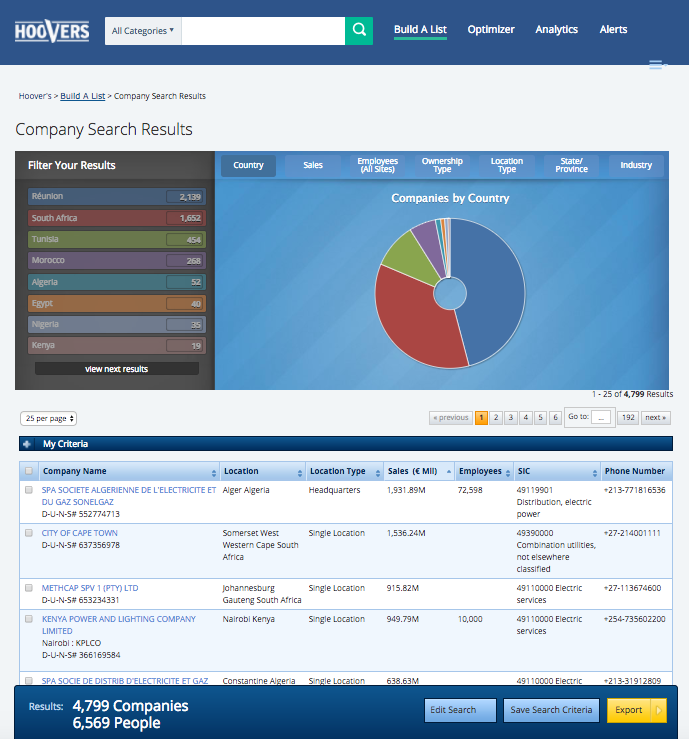Click the green search magnifier icon
The image size is (689, 739).
tap(359, 31)
